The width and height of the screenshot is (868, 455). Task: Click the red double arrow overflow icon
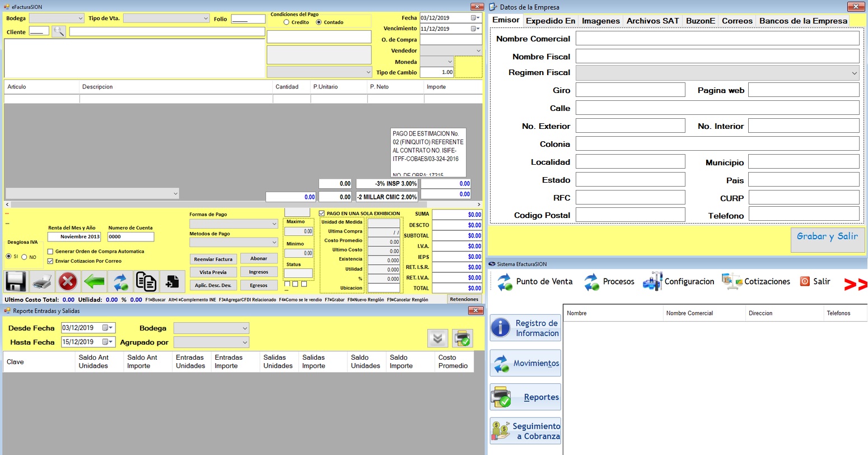(856, 285)
